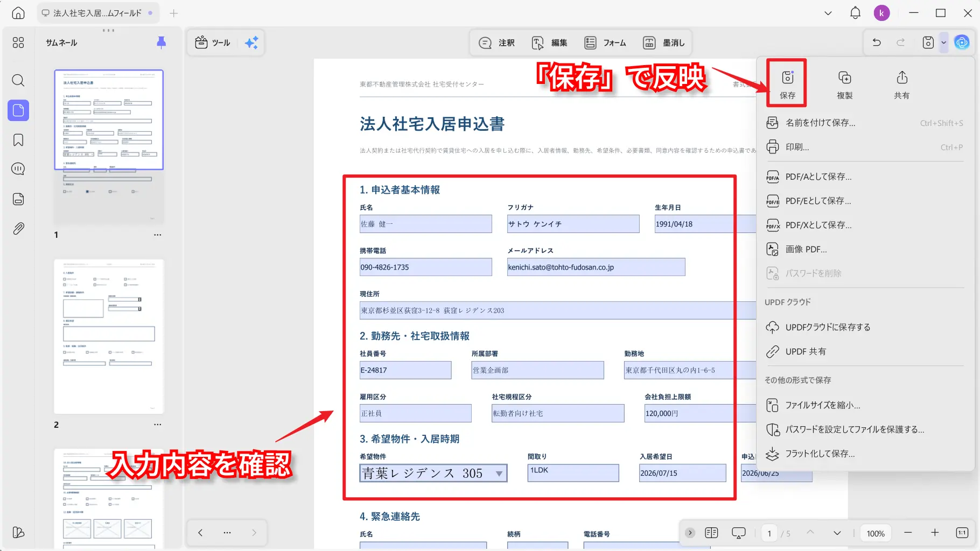Viewport: 980px width, 551px height.
Task: Open a new tab with plus
Action: tap(173, 13)
